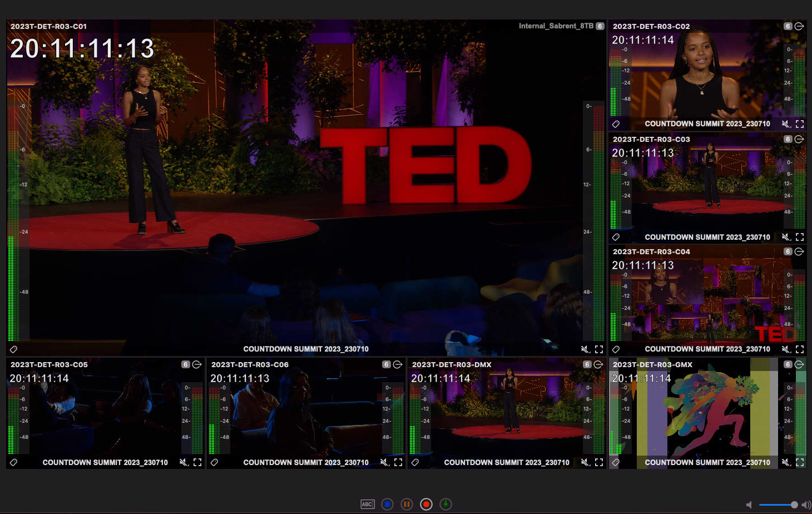Click the low volume speaker icon
Viewport: 812px width, 514px height.
tap(749, 505)
